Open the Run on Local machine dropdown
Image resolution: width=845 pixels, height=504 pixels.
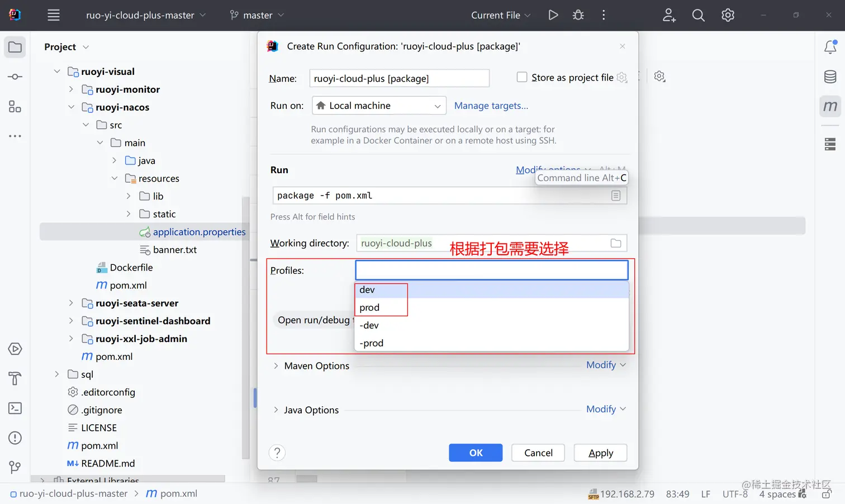379,106
